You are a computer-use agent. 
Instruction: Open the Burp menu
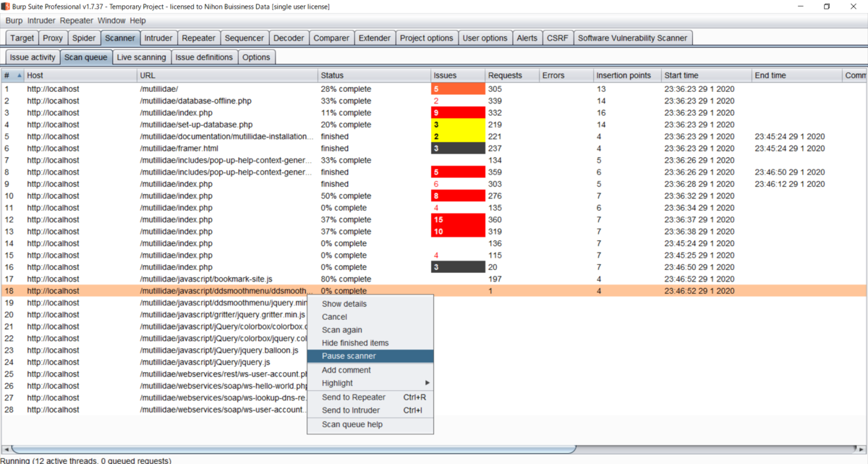point(14,21)
